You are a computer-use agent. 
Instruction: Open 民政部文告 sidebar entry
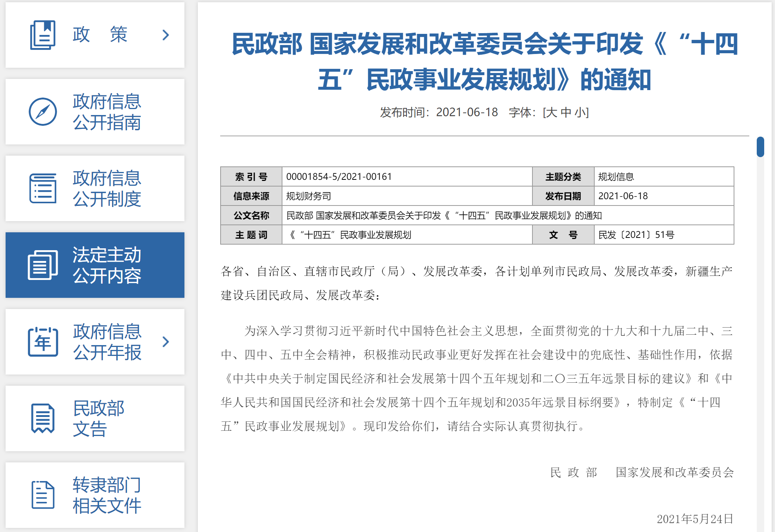coord(98,418)
